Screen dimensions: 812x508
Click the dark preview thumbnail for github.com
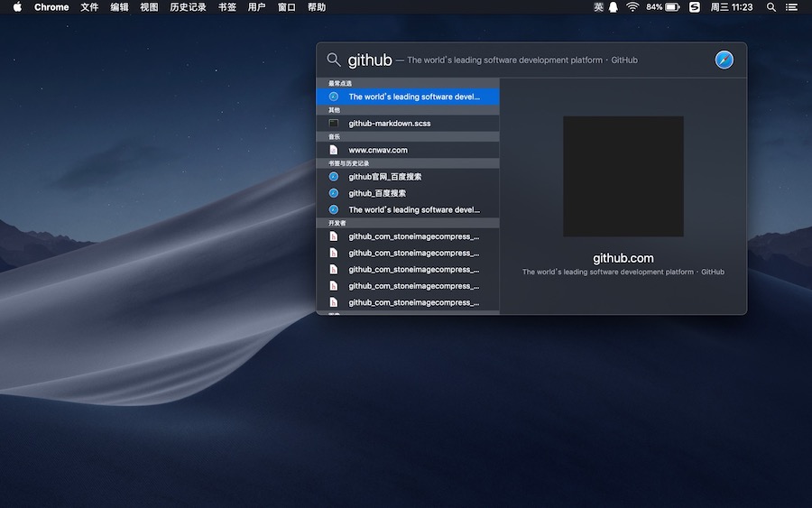tap(623, 177)
